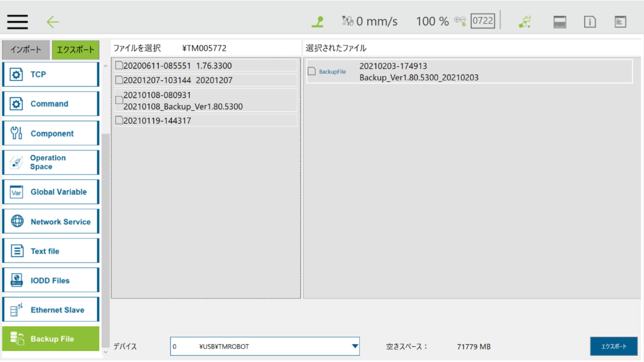Go back with the green arrow
This screenshot has height=362, width=644.
[53, 22]
